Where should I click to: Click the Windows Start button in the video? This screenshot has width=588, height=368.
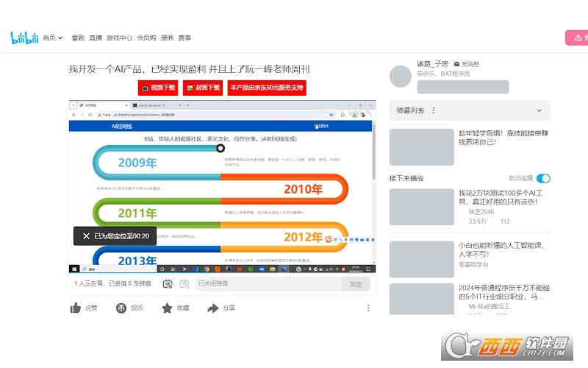(x=74, y=269)
